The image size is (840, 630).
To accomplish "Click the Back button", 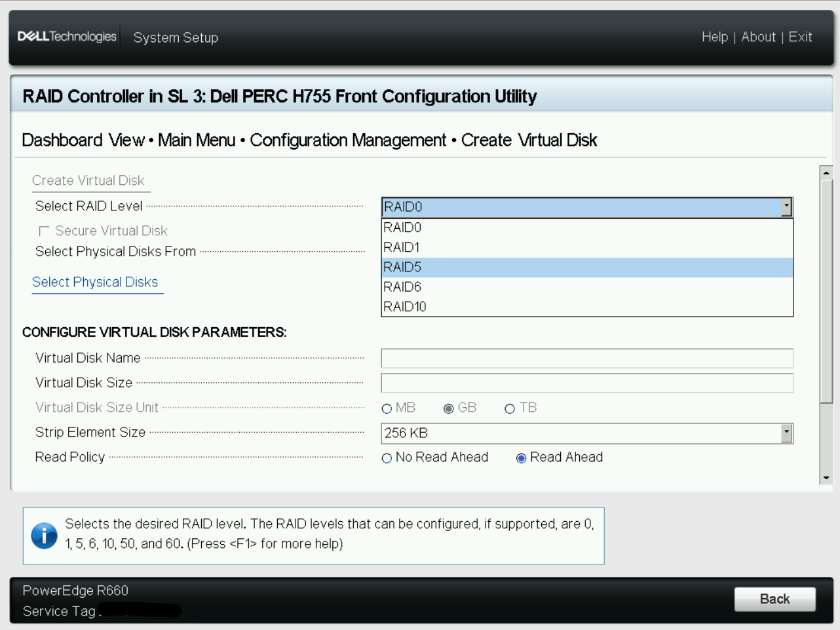I will 774,599.
